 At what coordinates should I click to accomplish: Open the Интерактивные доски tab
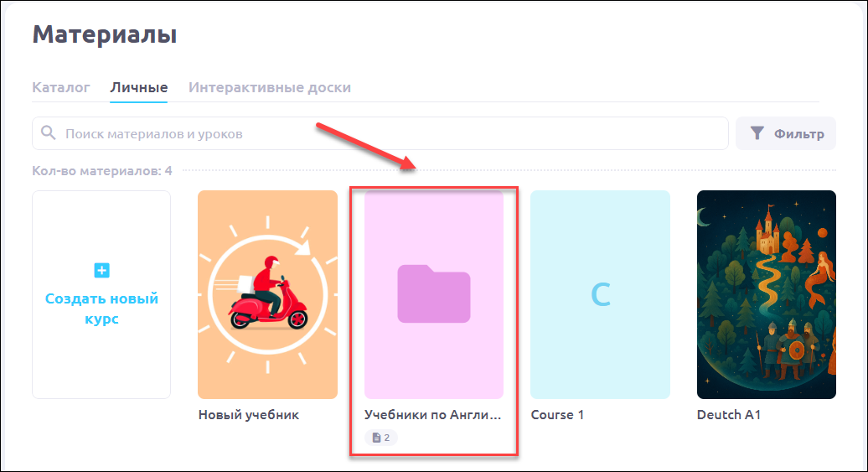[x=270, y=87]
